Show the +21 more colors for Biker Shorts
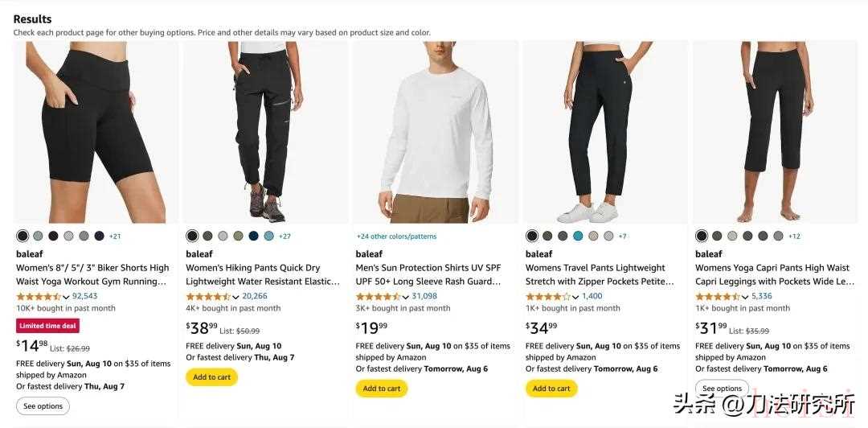 pos(115,237)
